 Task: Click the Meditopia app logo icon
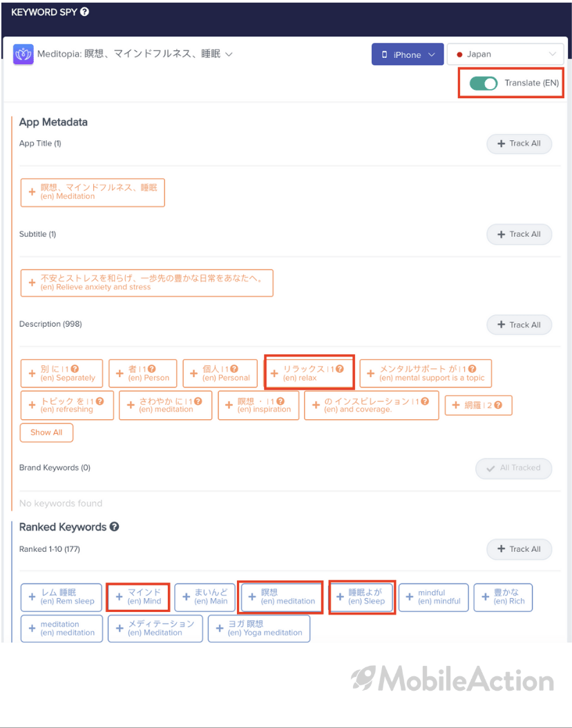tap(23, 55)
